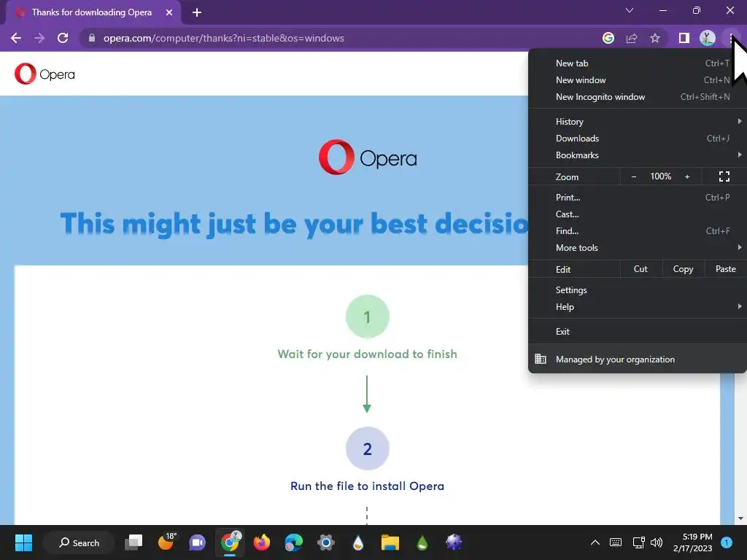Open File Explorer from the taskbar

pos(390,542)
